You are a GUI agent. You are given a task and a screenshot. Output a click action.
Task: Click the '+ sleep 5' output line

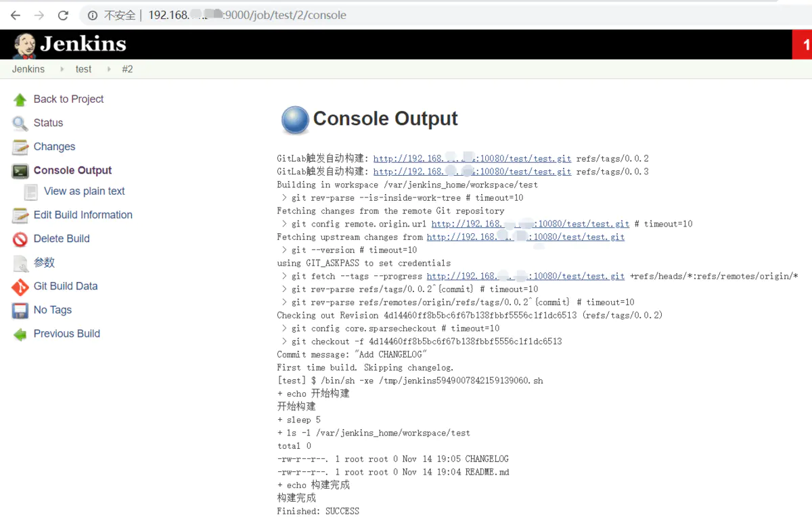coord(298,420)
